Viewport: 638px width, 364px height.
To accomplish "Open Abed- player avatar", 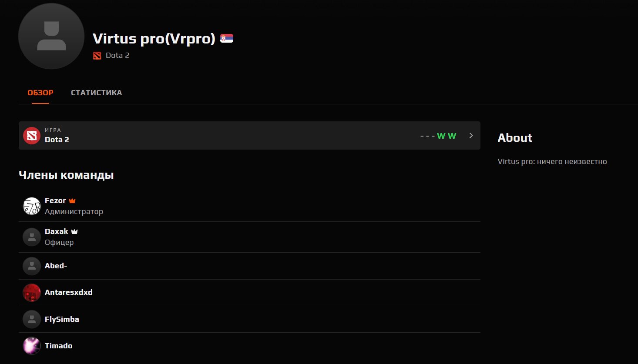I will coord(32,266).
